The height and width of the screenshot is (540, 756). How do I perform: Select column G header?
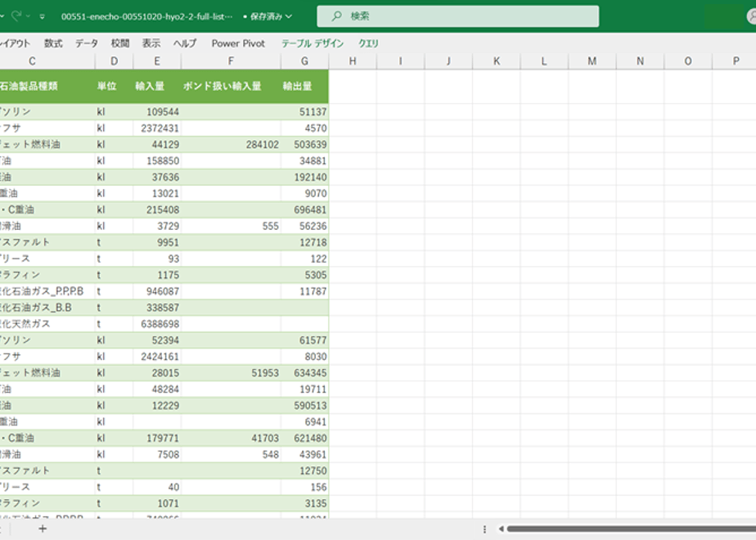[x=304, y=61]
